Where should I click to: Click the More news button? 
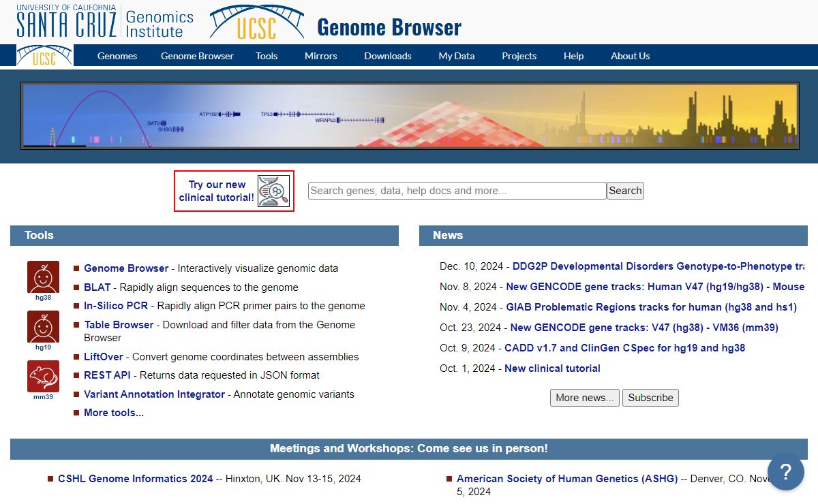pos(584,398)
